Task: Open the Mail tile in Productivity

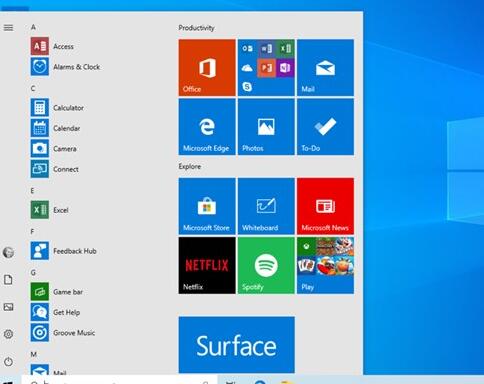Action: click(325, 68)
